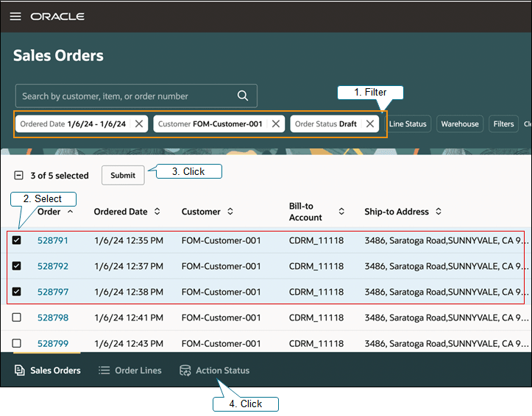
Task: Click the Submit button
Action: pyautogui.click(x=123, y=175)
